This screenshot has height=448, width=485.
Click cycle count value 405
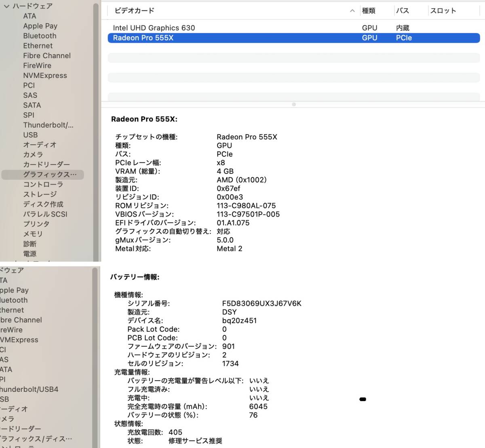click(175, 432)
